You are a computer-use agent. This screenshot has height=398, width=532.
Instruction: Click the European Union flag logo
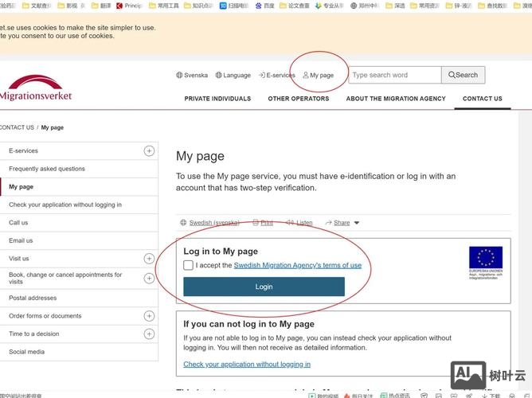pos(485,258)
